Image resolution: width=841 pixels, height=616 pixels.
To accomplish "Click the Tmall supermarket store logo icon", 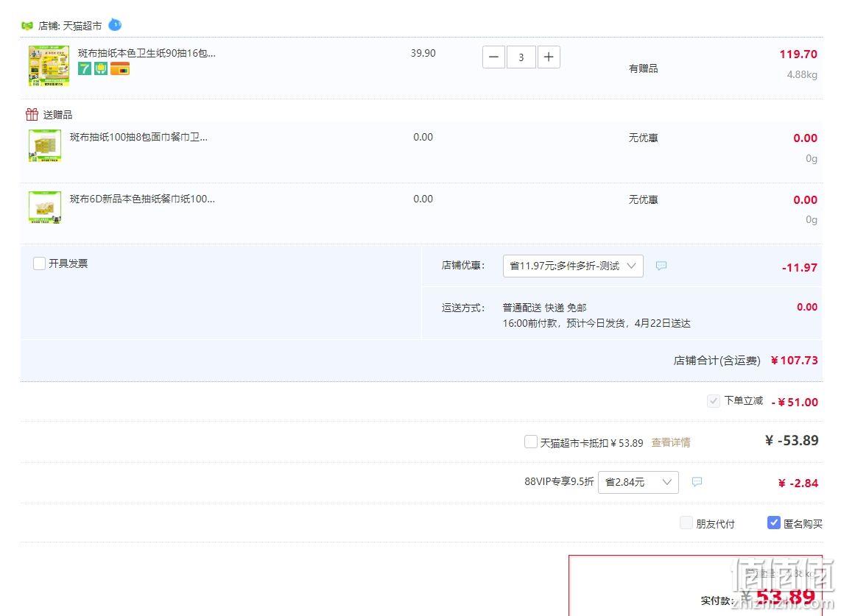I will click(x=27, y=26).
